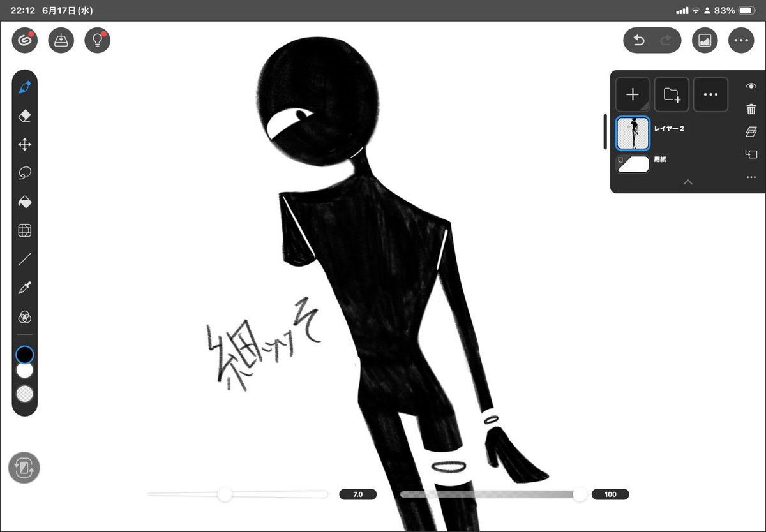This screenshot has width=766, height=532.
Task: Select the レイヤー 2 layer thumbnail
Action: click(x=633, y=133)
